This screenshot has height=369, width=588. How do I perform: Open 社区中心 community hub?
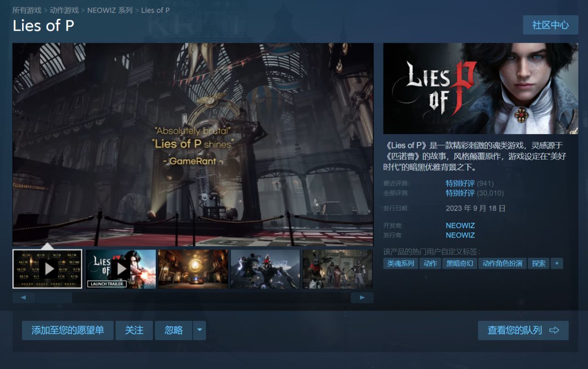tap(550, 25)
